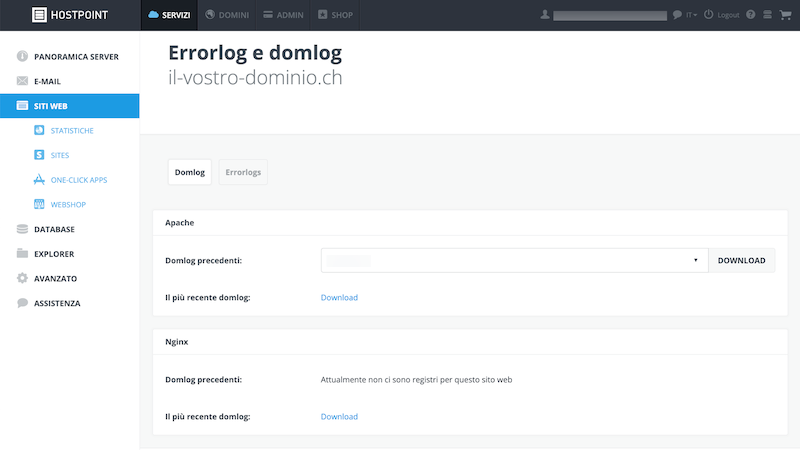
Task: Open the Domini top menu
Action: (x=227, y=15)
